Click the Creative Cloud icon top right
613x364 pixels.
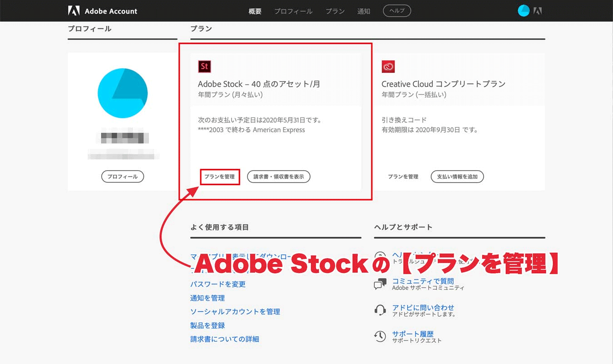point(538,10)
